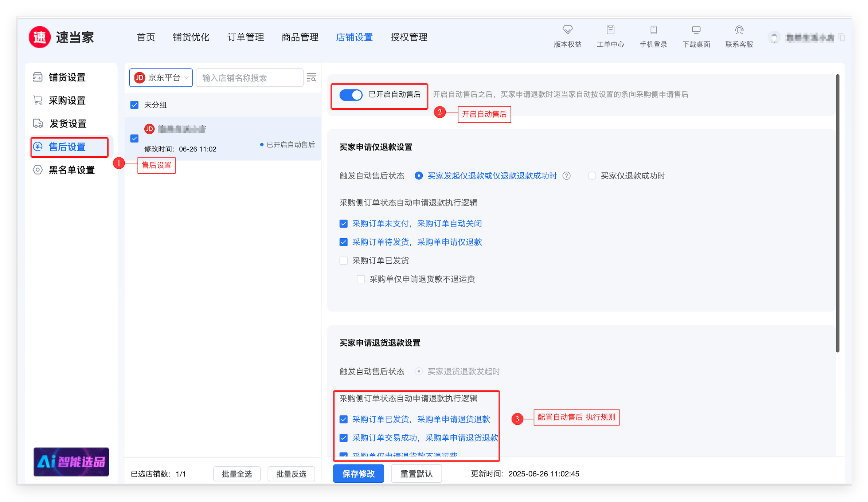This screenshot has height=502, width=868.
Task: Open the 京东平台 platform dropdown
Action: pyautogui.click(x=161, y=78)
